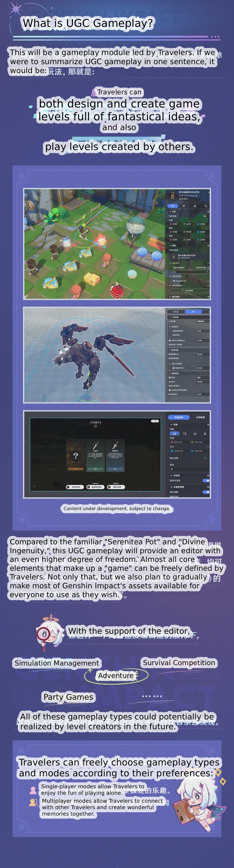Open 变换 section hamburger menu

click(x=208, y=212)
